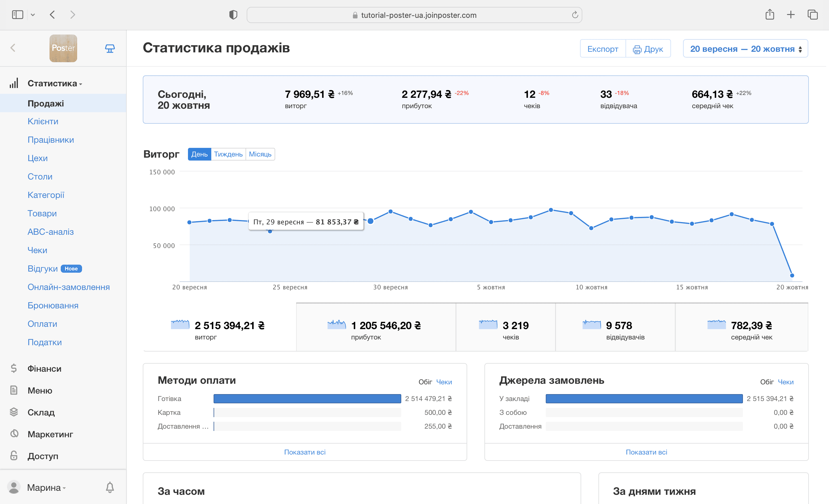Toggle Джерела замовлень to Обіг
The width and height of the screenshot is (829, 504).
click(x=767, y=382)
